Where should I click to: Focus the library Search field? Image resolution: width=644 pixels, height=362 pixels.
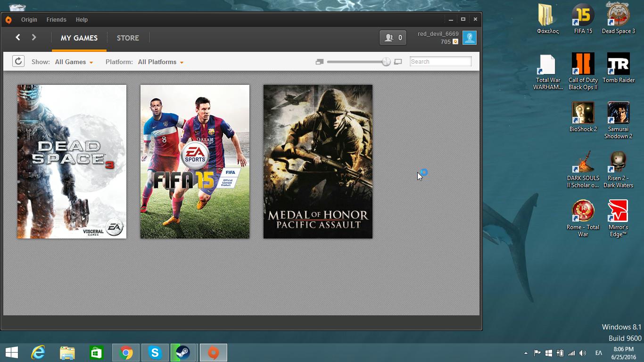440,61
